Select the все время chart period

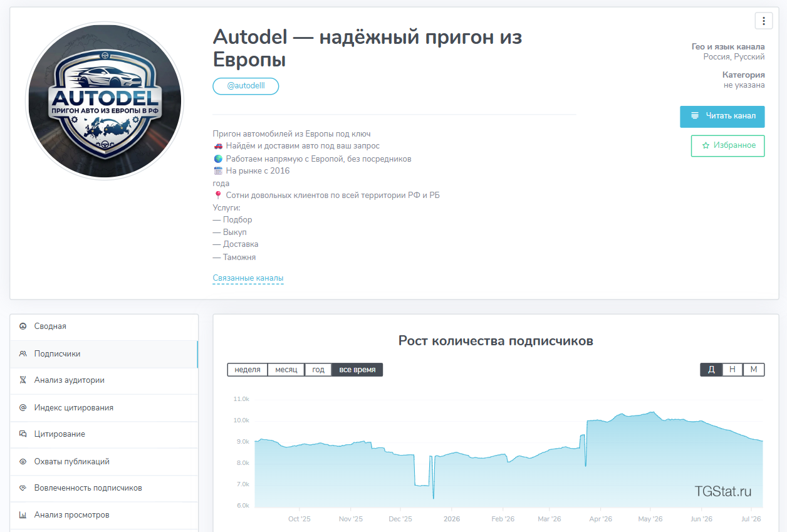click(x=357, y=370)
